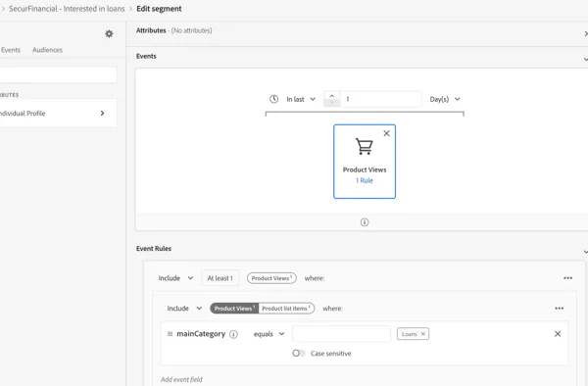Expand the Attributes section chevron

(x=586, y=33)
